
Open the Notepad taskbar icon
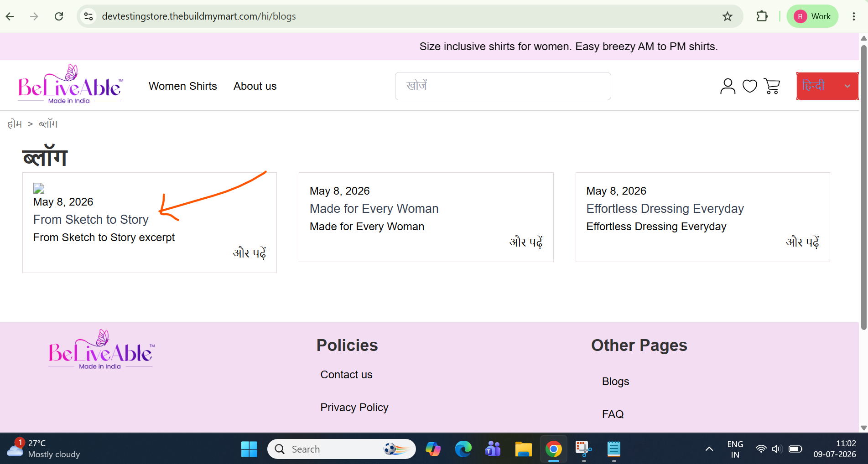[x=613, y=449]
